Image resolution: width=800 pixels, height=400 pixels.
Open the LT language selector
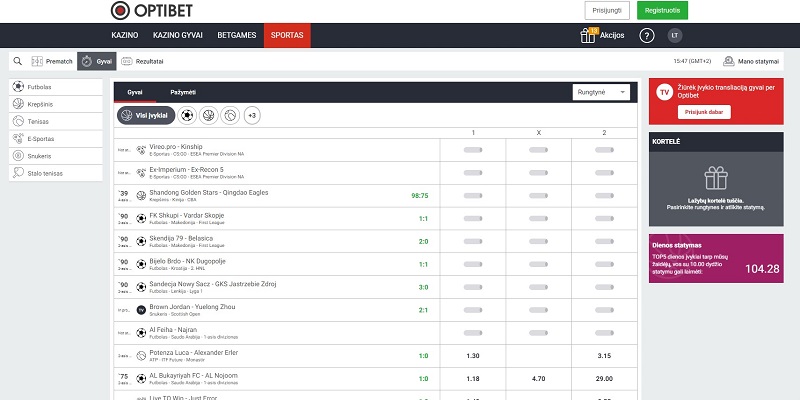[674, 35]
